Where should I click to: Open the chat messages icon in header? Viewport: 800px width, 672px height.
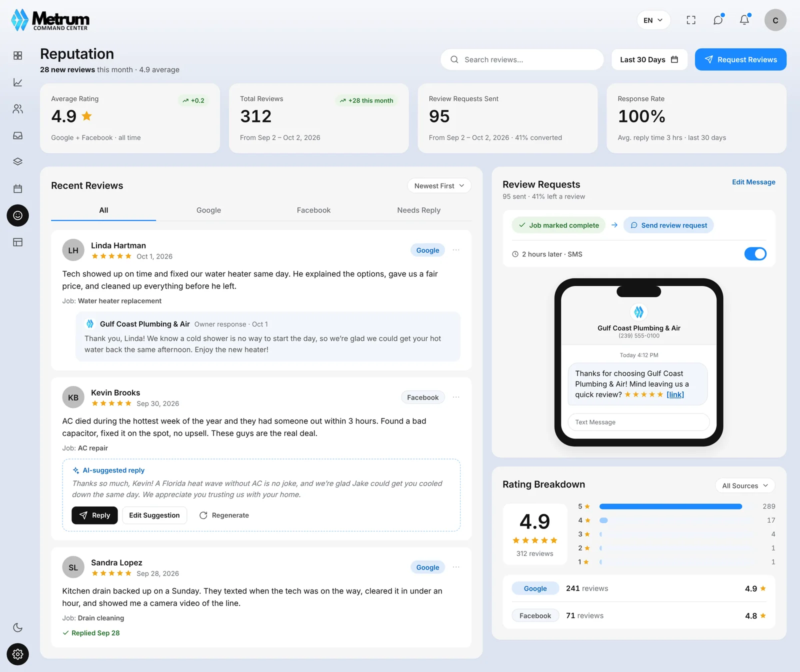[x=718, y=20]
